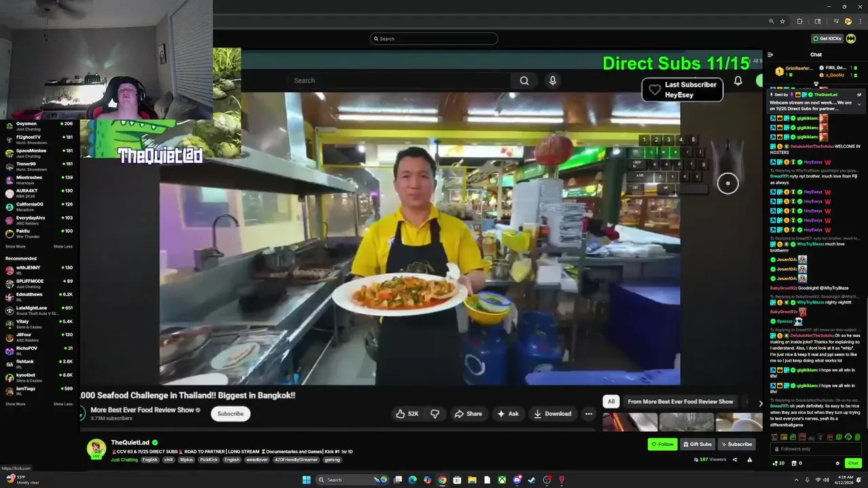Screen dimensions: 868x488
Task: Click Show More under Recommended channels
Action: pyautogui.click(x=15, y=404)
